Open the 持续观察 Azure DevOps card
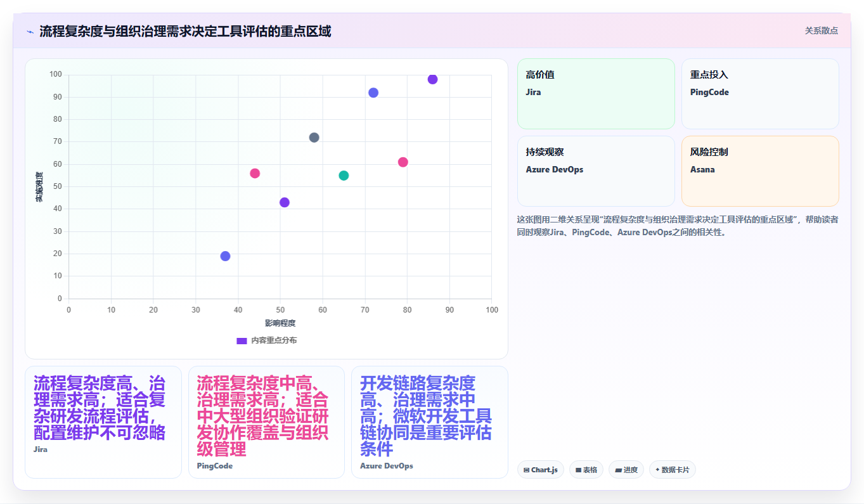The image size is (864, 504). pos(596,171)
